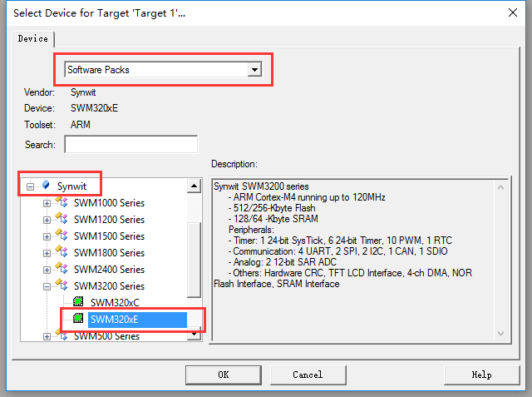The height and width of the screenshot is (397, 532).
Task: Expand the SWM1000 Series node
Action: pos(47,203)
